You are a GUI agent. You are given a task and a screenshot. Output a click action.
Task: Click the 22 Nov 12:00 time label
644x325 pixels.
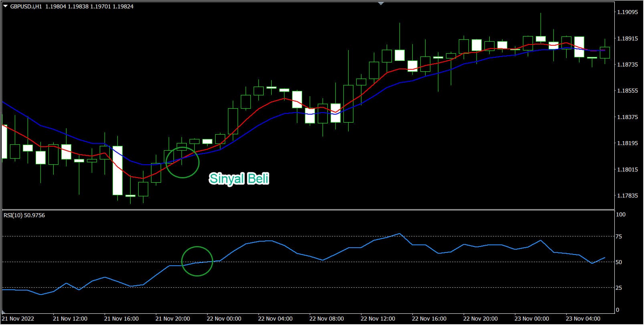point(378,319)
